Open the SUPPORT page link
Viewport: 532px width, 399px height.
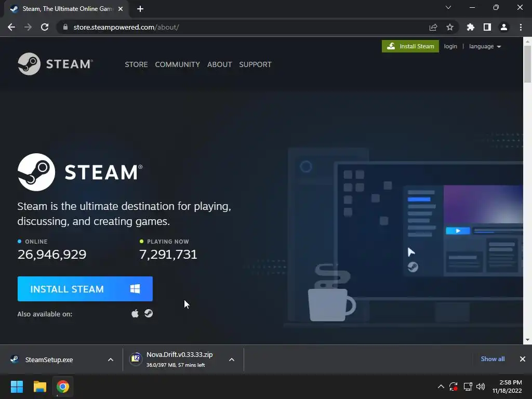click(255, 64)
